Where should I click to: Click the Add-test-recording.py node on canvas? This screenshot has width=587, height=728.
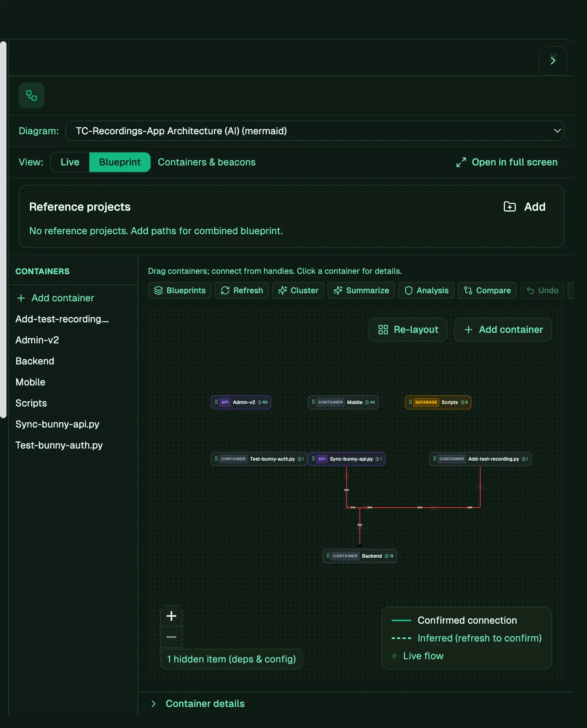coord(480,459)
